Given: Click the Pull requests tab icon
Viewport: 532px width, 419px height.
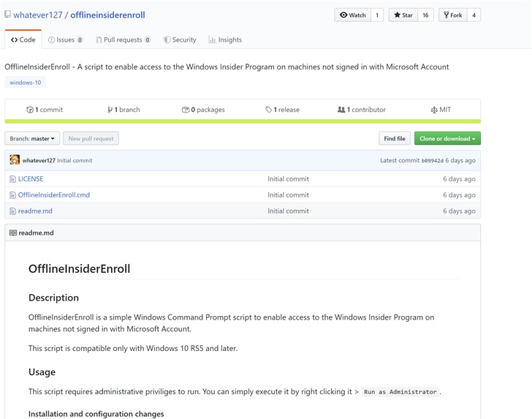Looking at the screenshot, I should pyautogui.click(x=99, y=39).
